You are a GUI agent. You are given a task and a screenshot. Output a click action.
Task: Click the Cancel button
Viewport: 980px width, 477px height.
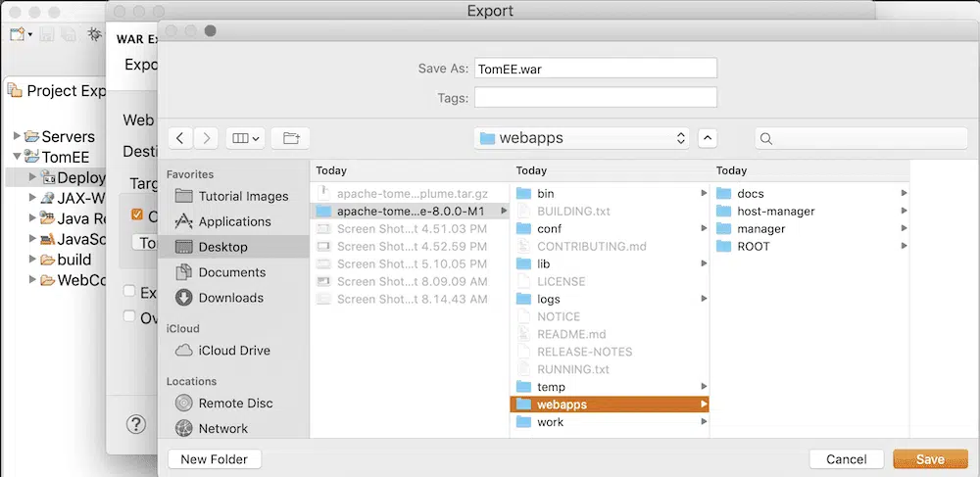point(846,459)
